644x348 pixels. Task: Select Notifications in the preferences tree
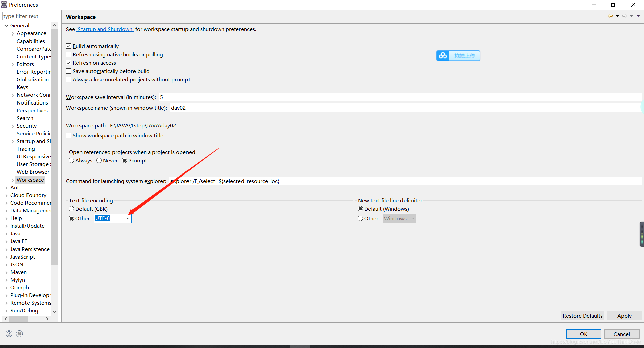tap(32, 102)
